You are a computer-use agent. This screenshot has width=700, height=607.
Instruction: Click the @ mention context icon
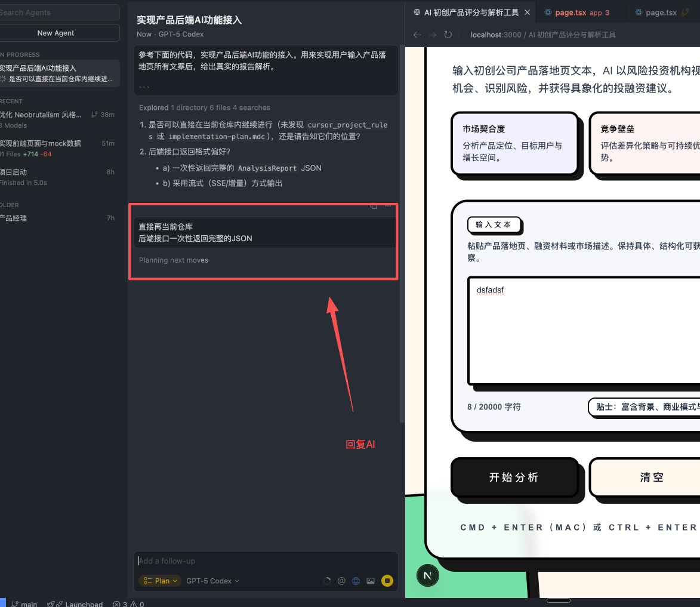pyautogui.click(x=342, y=581)
